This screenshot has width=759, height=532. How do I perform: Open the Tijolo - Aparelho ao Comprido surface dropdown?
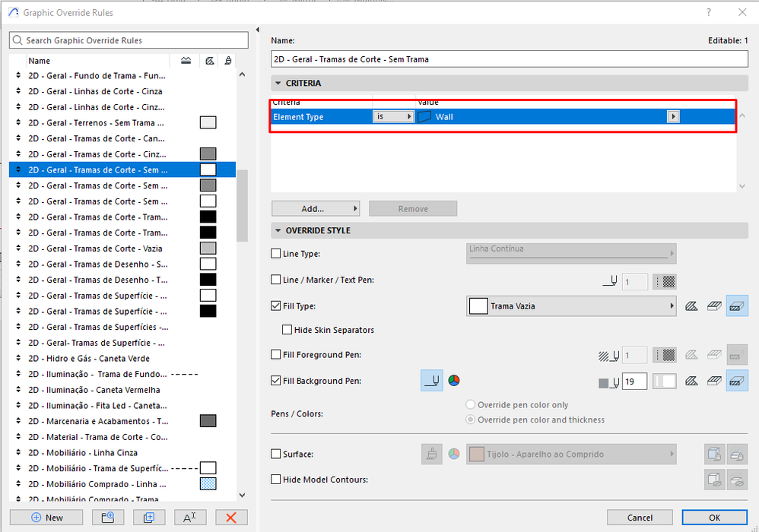pyautogui.click(x=571, y=454)
